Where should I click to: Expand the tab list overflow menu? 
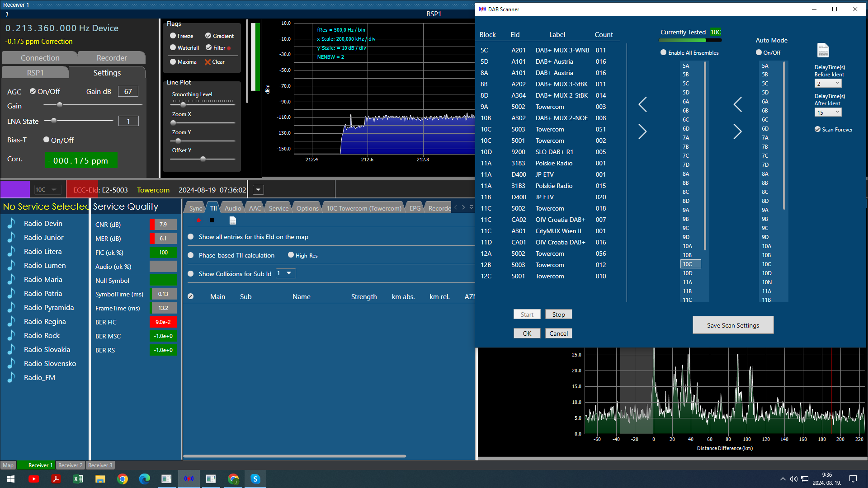click(x=471, y=207)
